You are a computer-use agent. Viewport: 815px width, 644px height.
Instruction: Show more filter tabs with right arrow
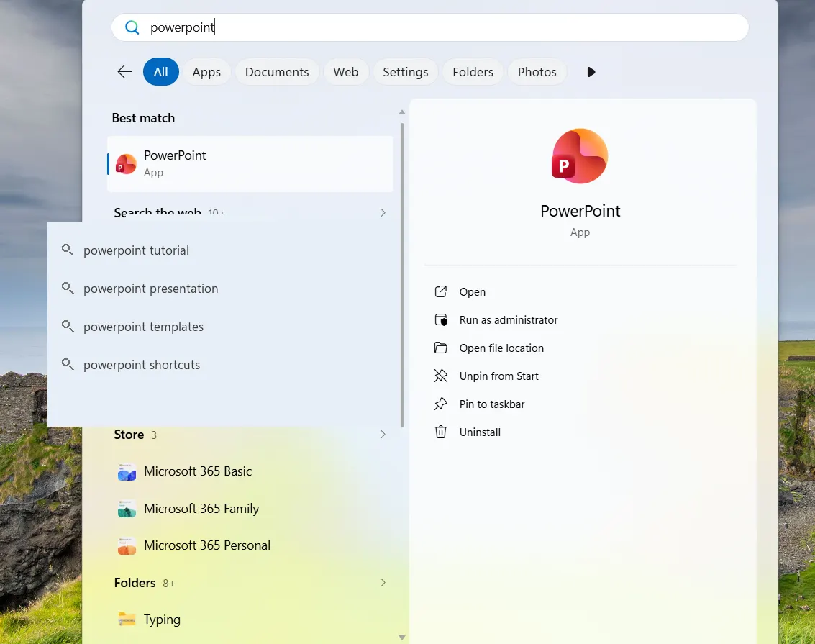coord(591,72)
